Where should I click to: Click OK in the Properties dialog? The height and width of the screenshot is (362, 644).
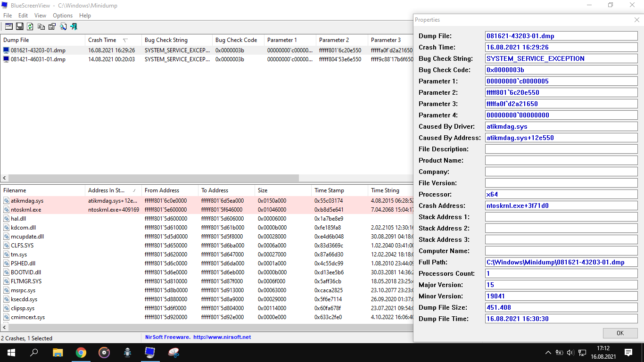click(620, 333)
